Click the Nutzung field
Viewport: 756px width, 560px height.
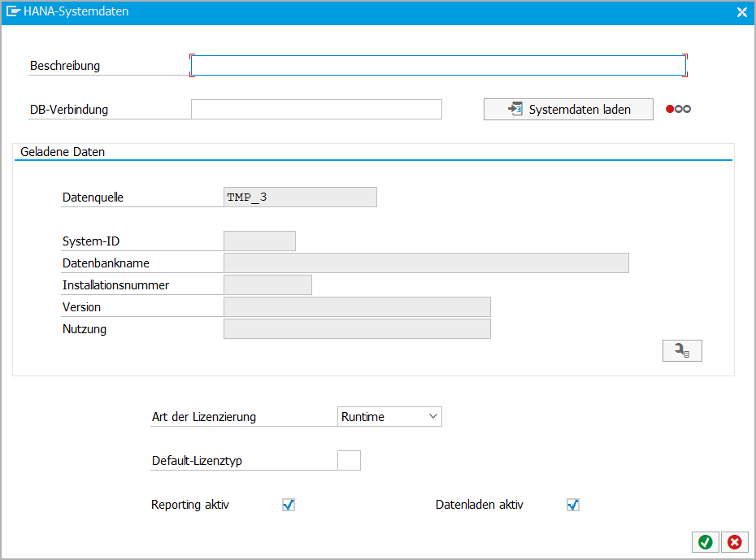click(x=357, y=328)
